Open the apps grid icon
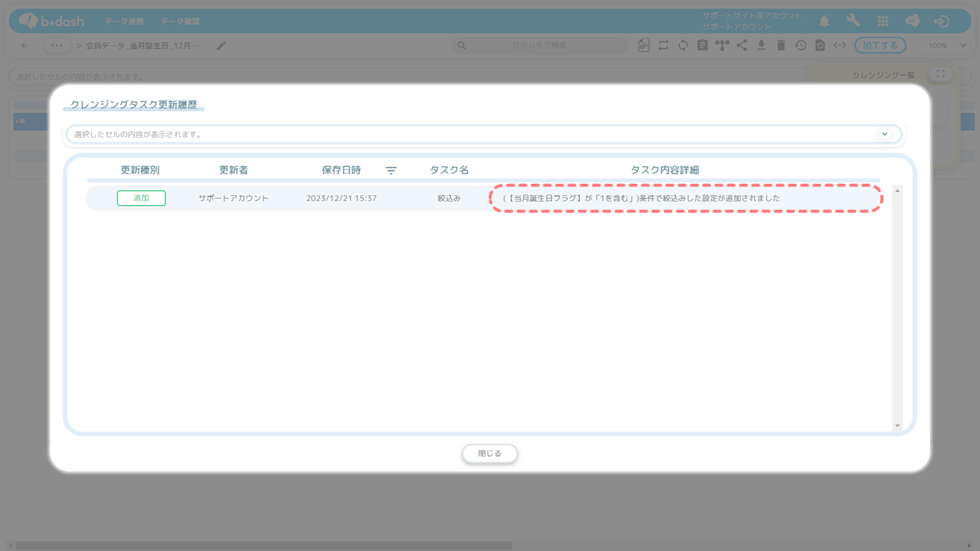This screenshot has width=980, height=551. tap(883, 21)
